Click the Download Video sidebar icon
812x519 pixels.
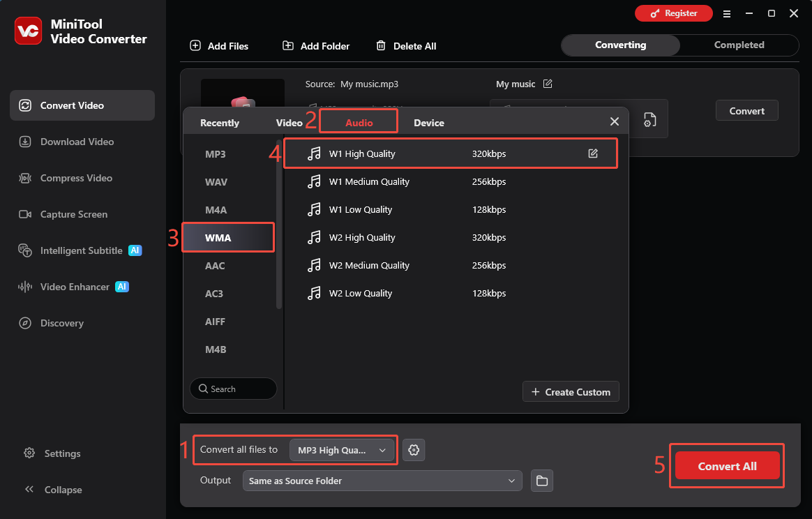(x=25, y=142)
